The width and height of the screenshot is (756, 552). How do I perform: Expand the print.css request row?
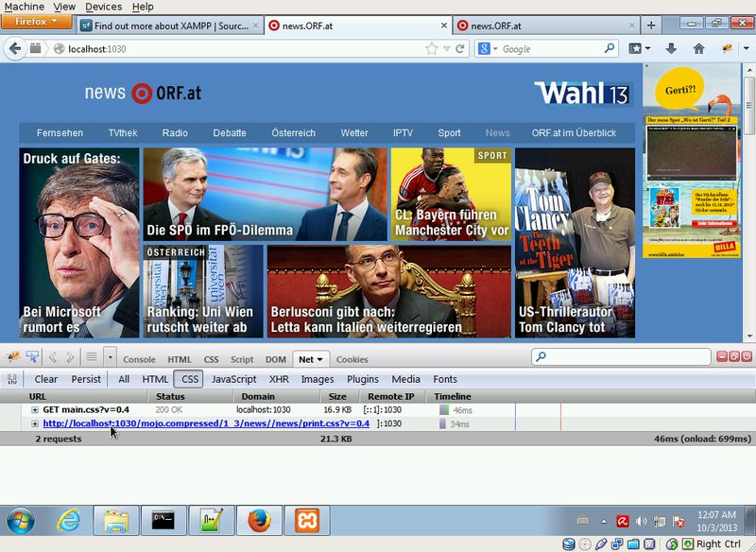[35, 424]
